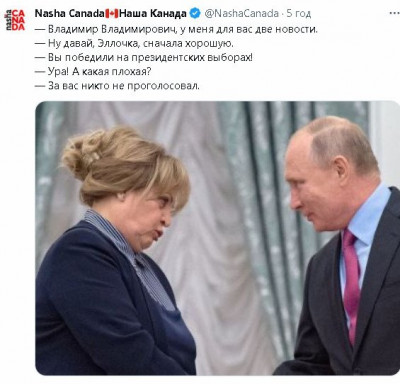Visit the @NashaCanada handle link
Image resolution: width=400 pixels, height=384 pixels.
241,13
